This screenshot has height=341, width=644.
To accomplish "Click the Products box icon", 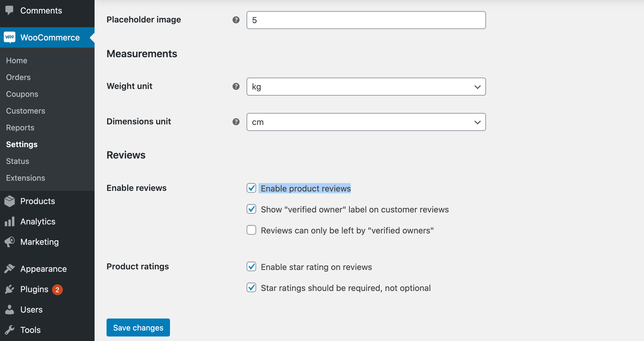I will point(10,201).
